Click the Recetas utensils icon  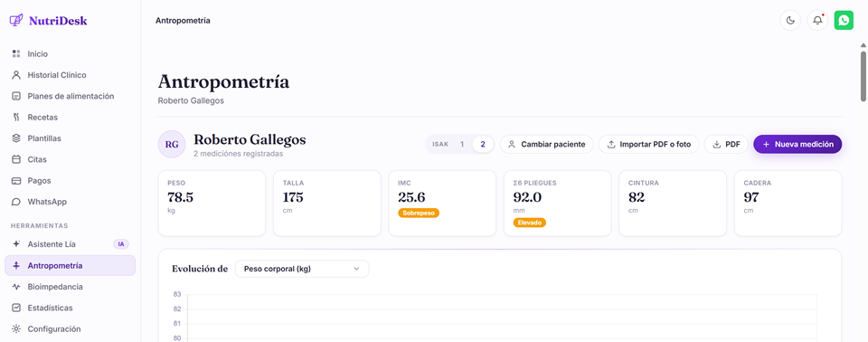pos(16,117)
